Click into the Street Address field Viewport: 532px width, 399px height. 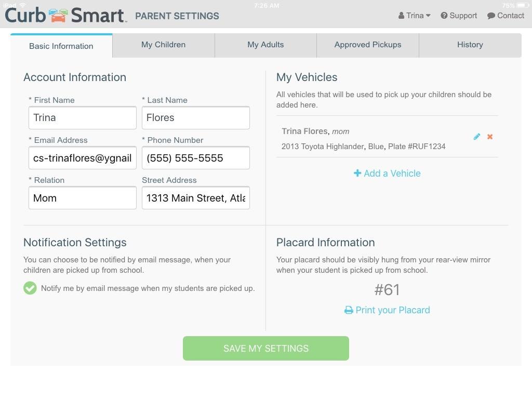[x=196, y=198]
